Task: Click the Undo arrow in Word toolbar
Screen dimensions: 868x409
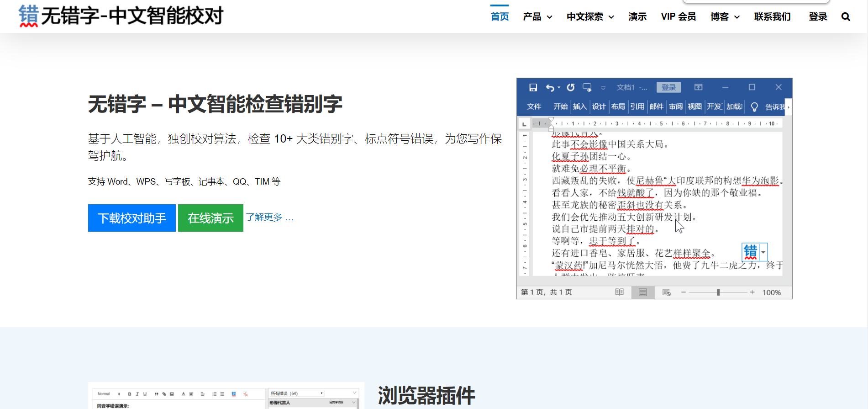Action: [550, 87]
